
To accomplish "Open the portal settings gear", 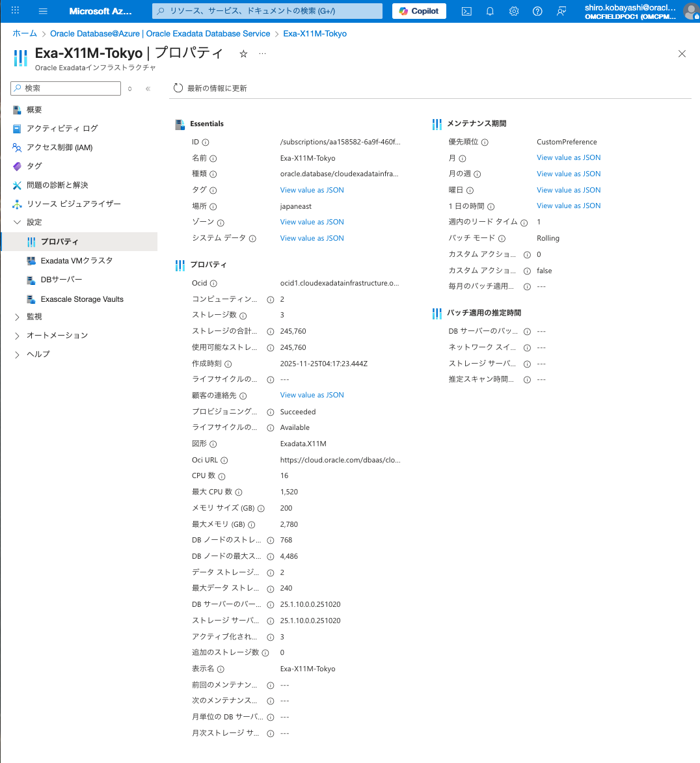I will pyautogui.click(x=513, y=10).
